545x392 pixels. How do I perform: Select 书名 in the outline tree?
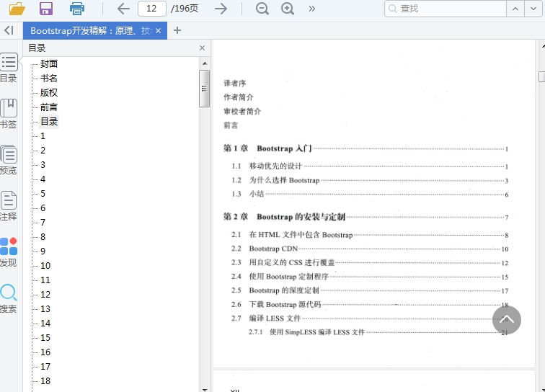click(49, 79)
